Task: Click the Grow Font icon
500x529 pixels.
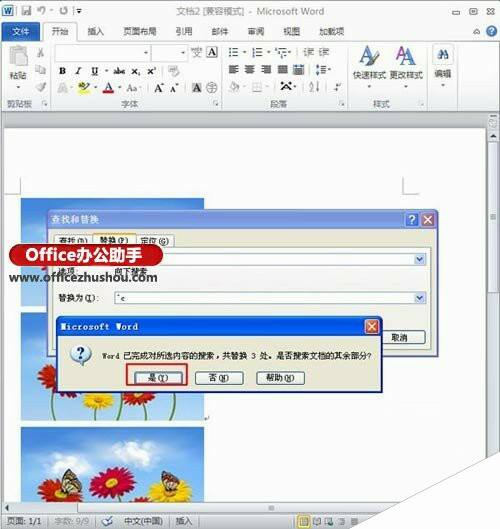Action: (158, 88)
